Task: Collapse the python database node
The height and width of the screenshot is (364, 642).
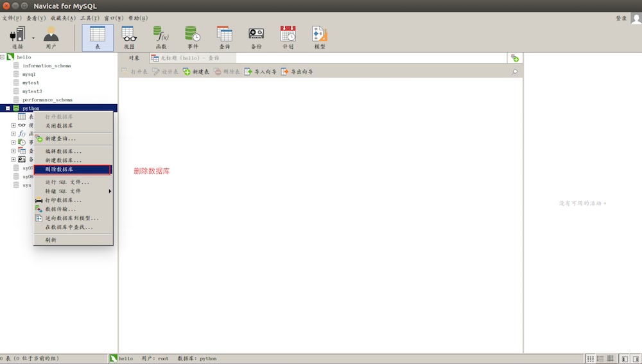Action: pos(8,108)
